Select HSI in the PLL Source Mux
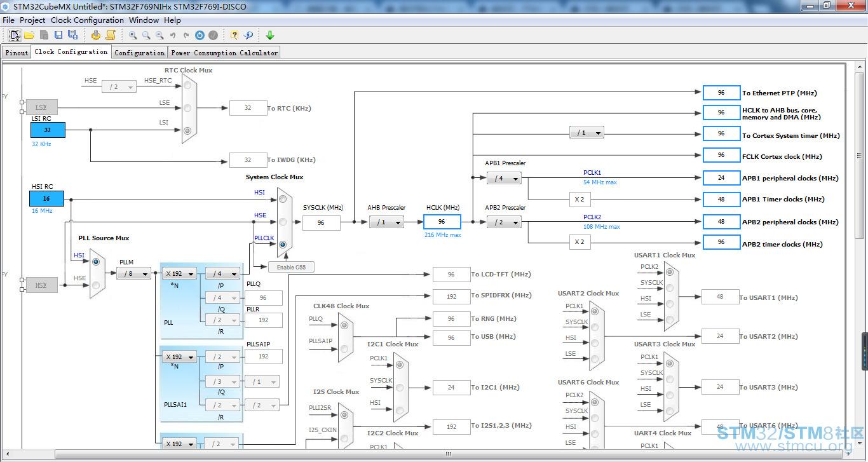The width and height of the screenshot is (868, 462). tap(96, 261)
